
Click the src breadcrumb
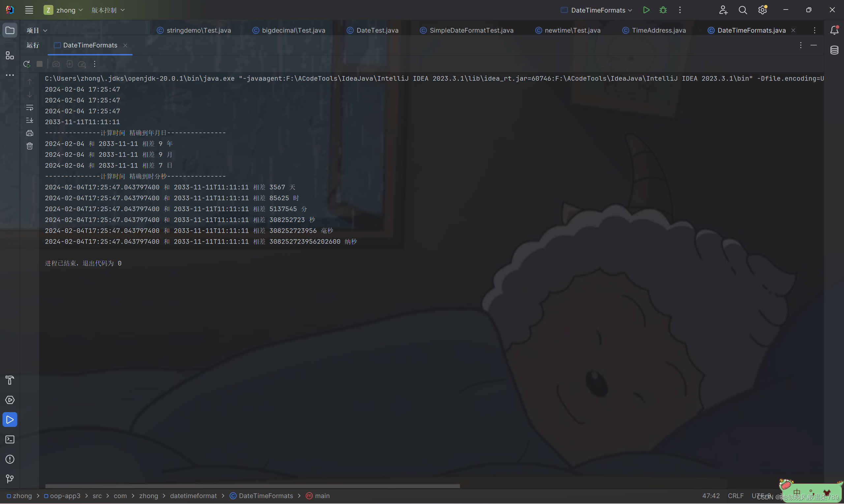tap(97, 496)
